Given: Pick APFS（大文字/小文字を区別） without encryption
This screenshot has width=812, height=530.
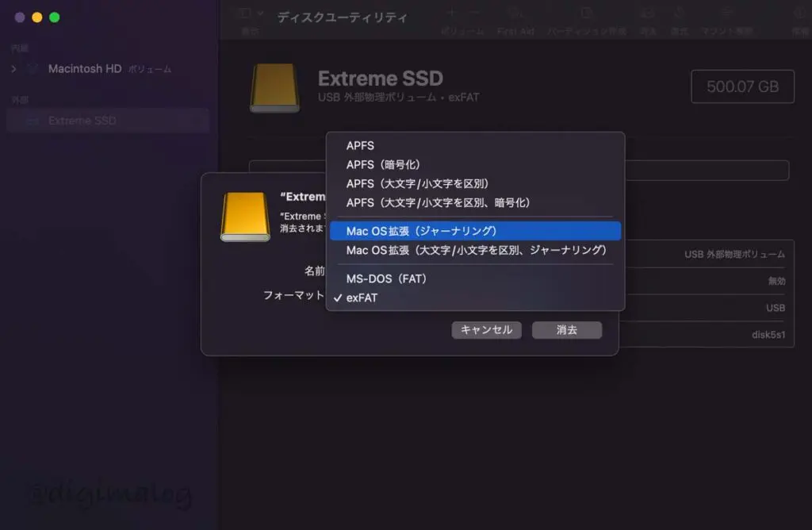Looking at the screenshot, I should (475, 184).
